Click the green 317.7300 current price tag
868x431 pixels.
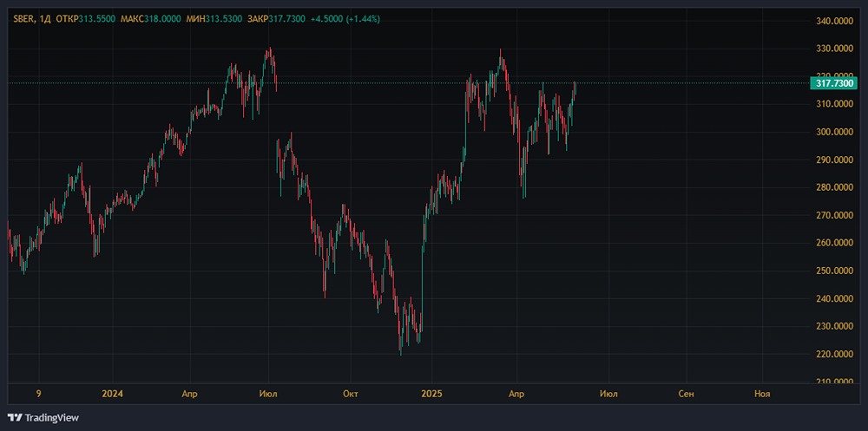834,83
